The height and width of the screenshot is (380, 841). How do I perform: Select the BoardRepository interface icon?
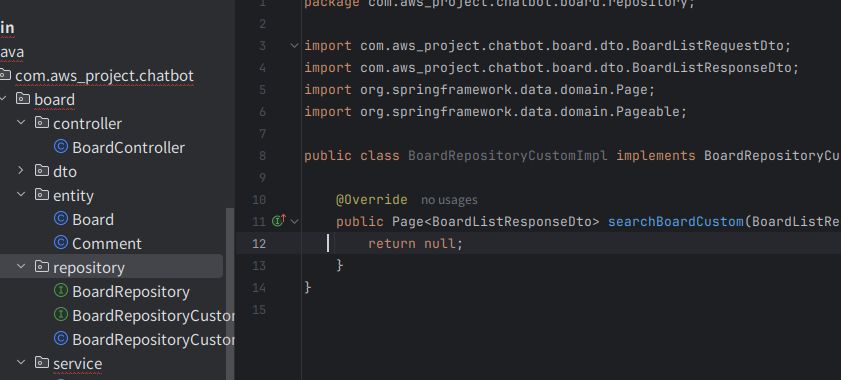[x=62, y=291]
